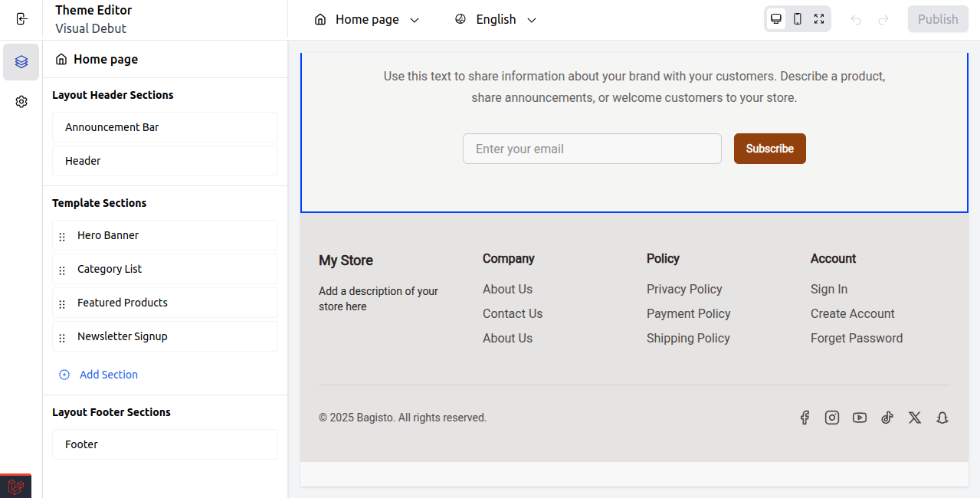
Task: Click the Policy footer column heading
Action: coord(663,258)
